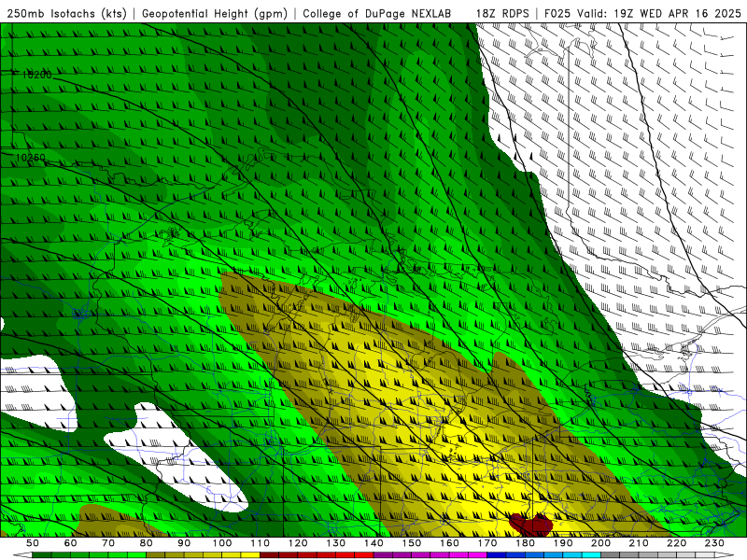Click the 'College of DuPage NEXLAB' label
This screenshot has height=560, width=747.
click(377, 13)
